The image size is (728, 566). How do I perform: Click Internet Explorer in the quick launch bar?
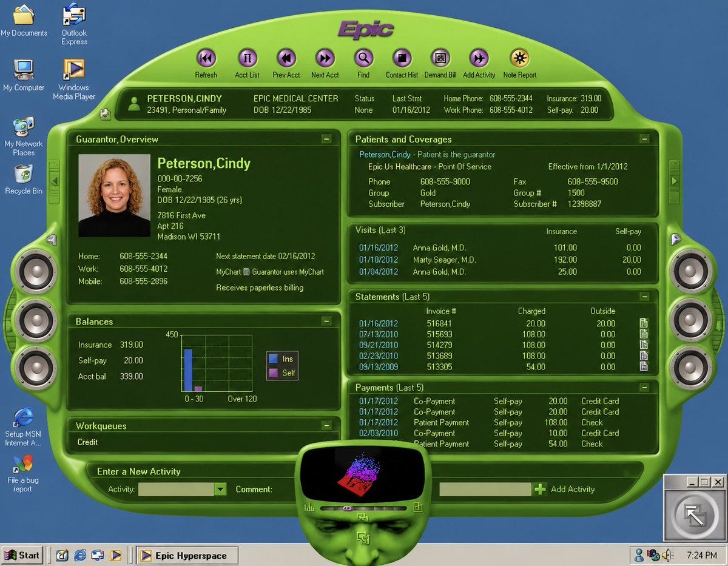click(79, 555)
